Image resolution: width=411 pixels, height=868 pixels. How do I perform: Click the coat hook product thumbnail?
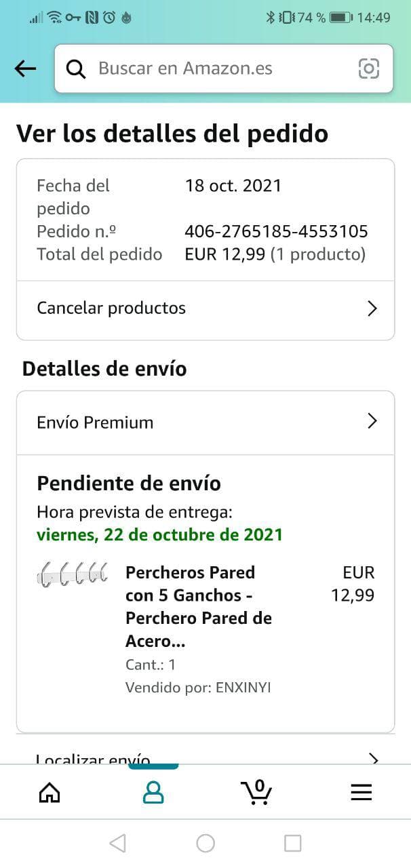(x=72, y=575)
